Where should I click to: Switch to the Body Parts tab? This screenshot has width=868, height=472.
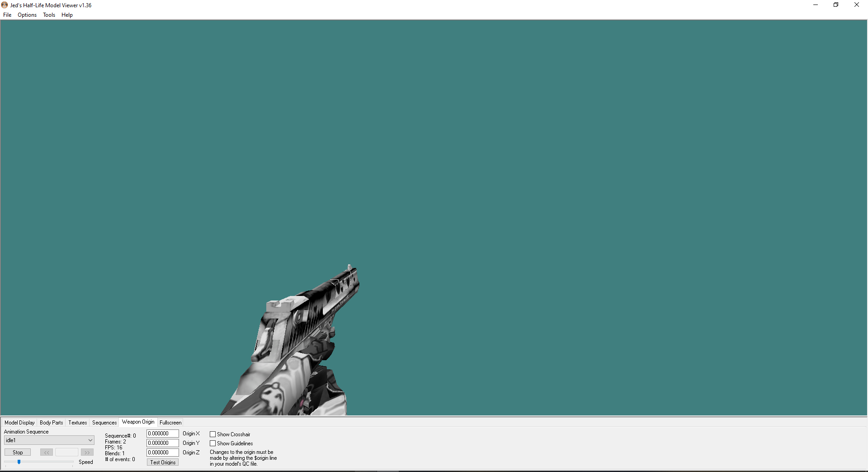52,423
